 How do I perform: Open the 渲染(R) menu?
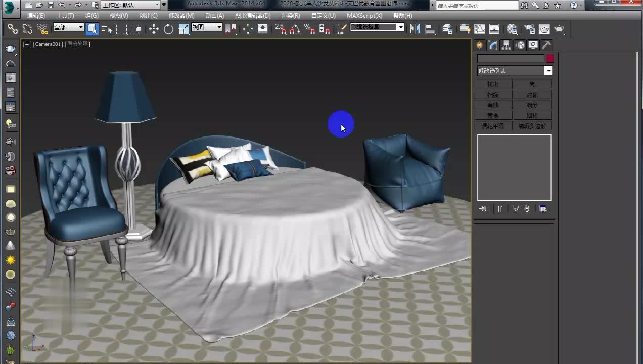point(291,16)
